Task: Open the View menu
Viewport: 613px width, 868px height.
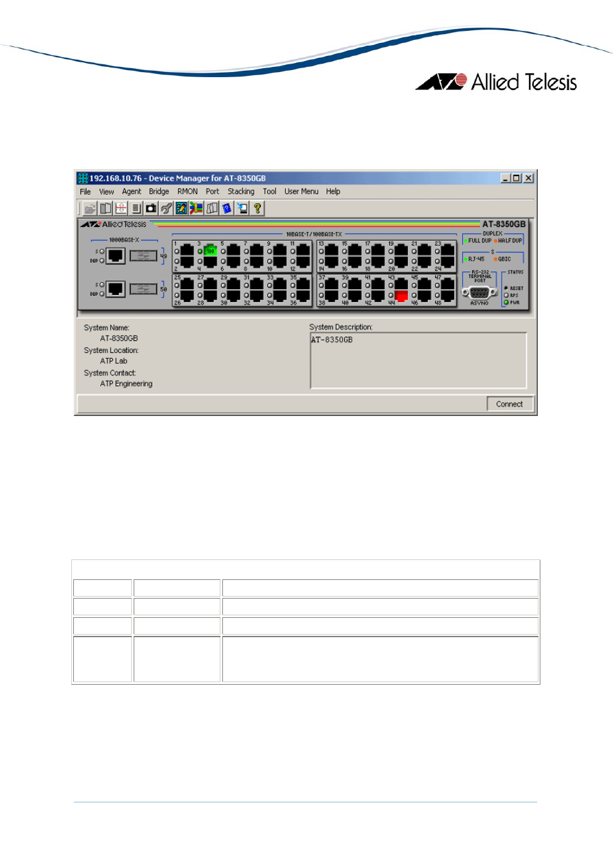Action: click(x=107, y=192)
